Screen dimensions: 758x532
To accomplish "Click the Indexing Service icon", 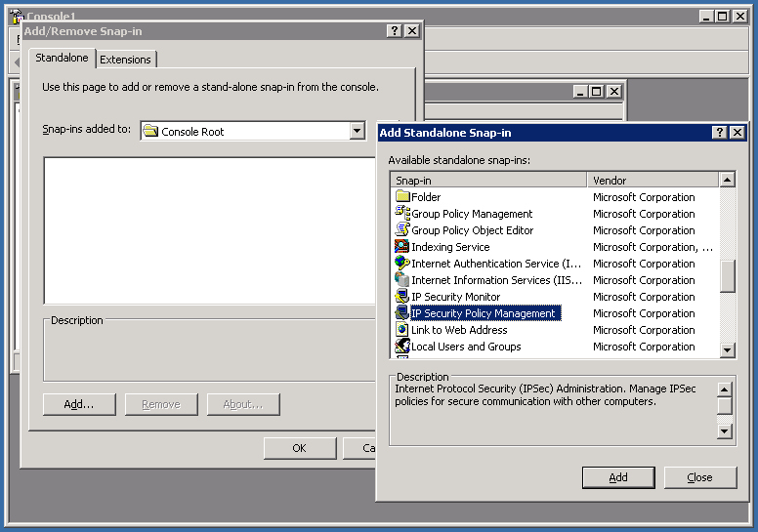I will coord(401,247).
